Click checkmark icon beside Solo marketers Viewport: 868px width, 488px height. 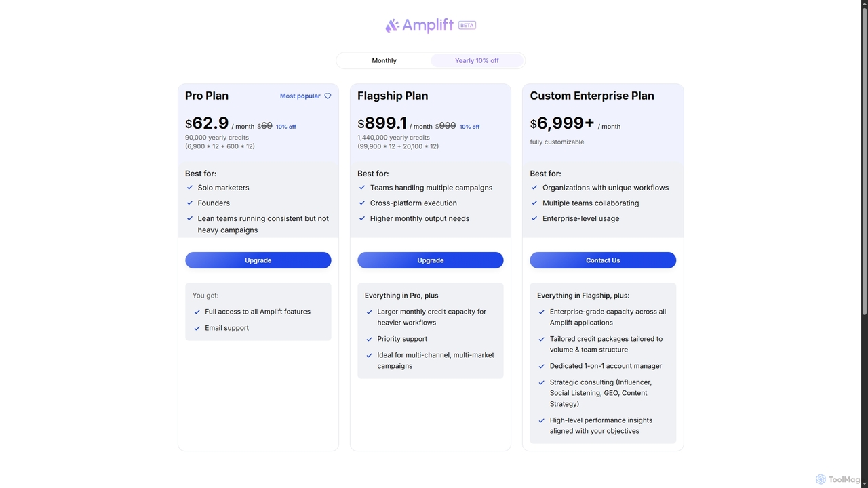(x=190, y=188)
